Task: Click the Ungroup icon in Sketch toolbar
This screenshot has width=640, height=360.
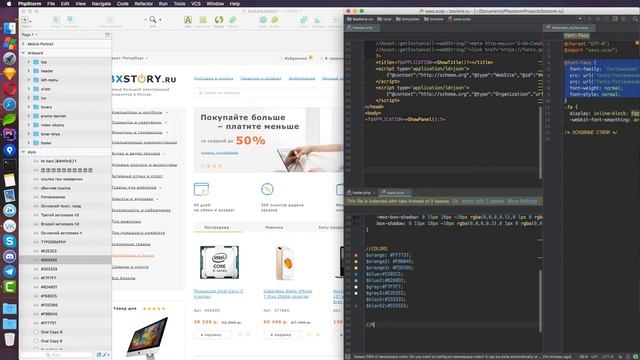Action: (x=71, y=20)
